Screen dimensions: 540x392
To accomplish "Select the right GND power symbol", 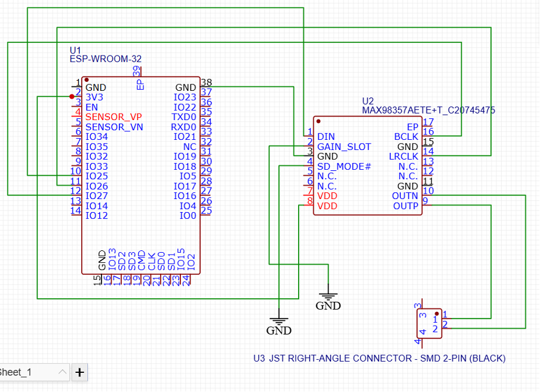I will pyautogui.click(x=328, y=299).
